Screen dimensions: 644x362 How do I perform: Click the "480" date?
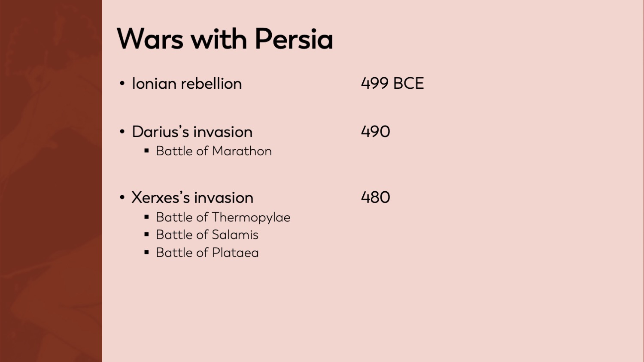(375, 197)
